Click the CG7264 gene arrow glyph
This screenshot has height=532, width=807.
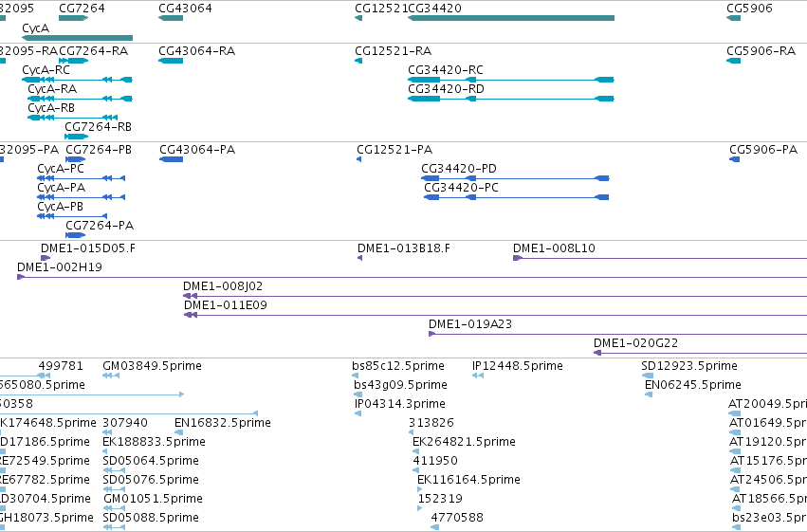[x=74, y=18]
